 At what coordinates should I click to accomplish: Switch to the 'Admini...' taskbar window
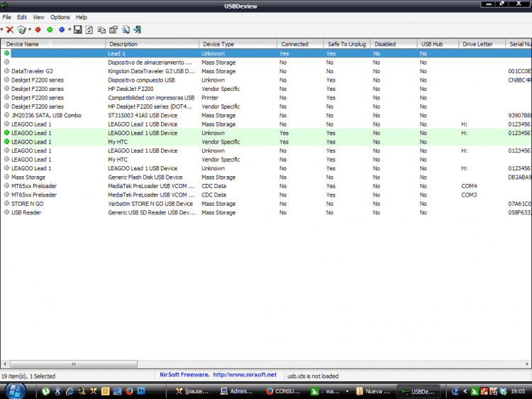[x=237, y=391]
